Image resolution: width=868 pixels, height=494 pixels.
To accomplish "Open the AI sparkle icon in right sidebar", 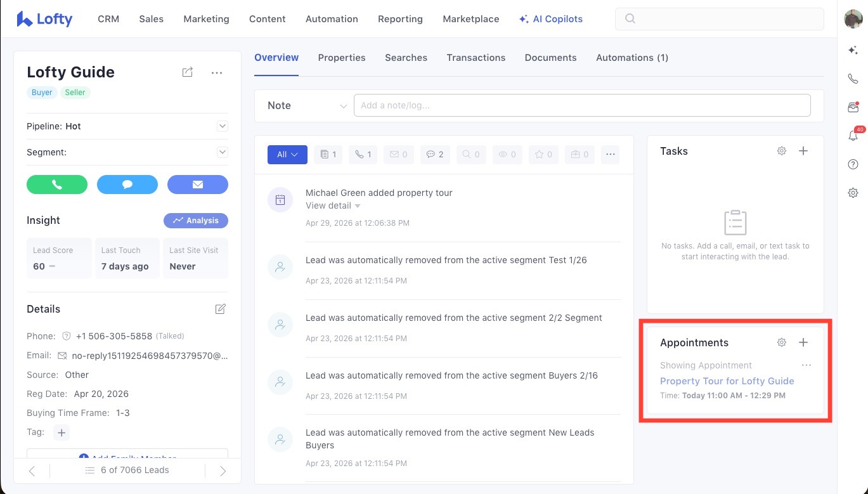I will pyautogui.click(x=853, y=51).
